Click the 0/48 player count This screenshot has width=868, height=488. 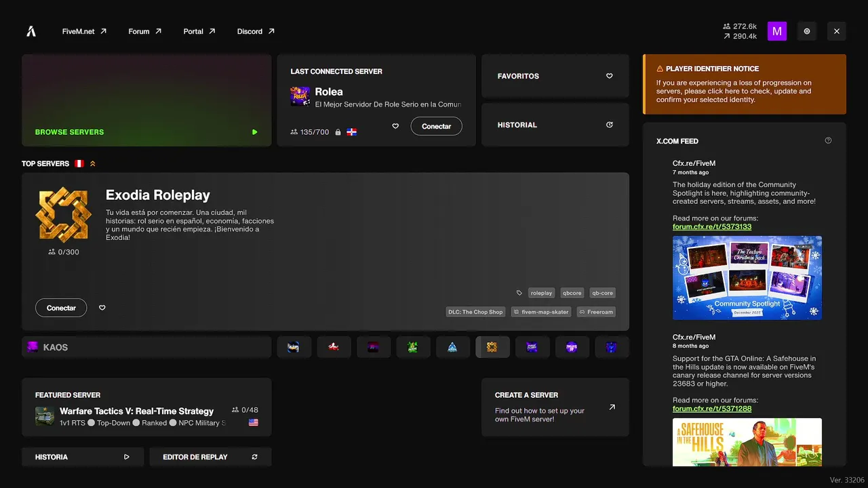click(245, 410)
